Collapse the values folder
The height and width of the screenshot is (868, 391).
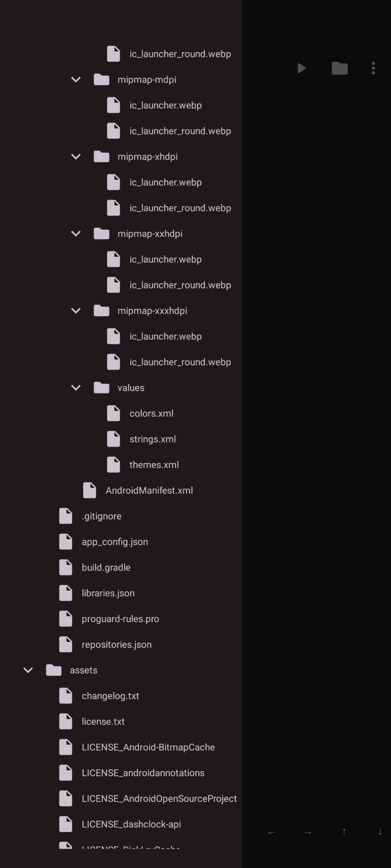coord(76,387)
